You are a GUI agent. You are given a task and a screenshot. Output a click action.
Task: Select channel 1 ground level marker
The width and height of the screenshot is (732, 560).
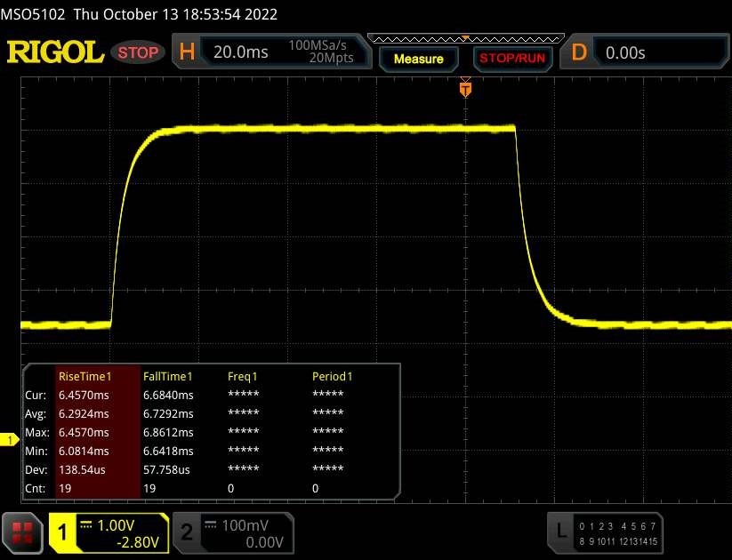coord(10,440)
